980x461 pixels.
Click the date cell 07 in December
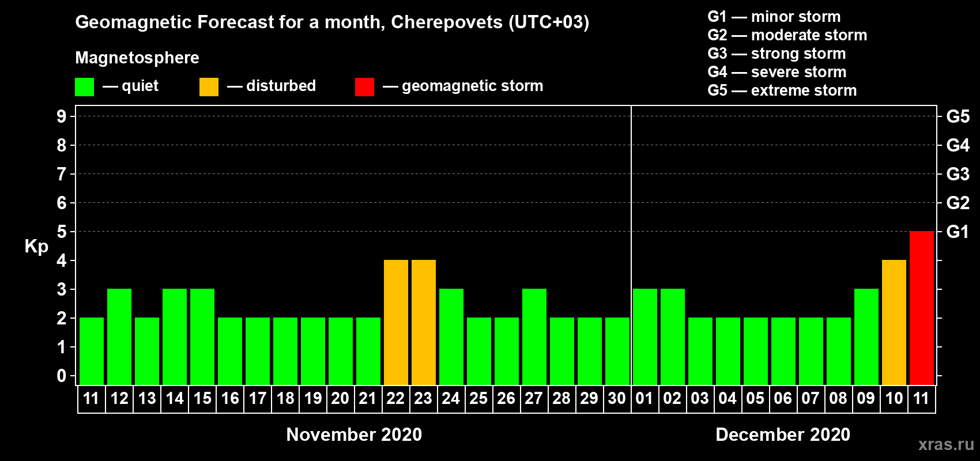point(811,399)
